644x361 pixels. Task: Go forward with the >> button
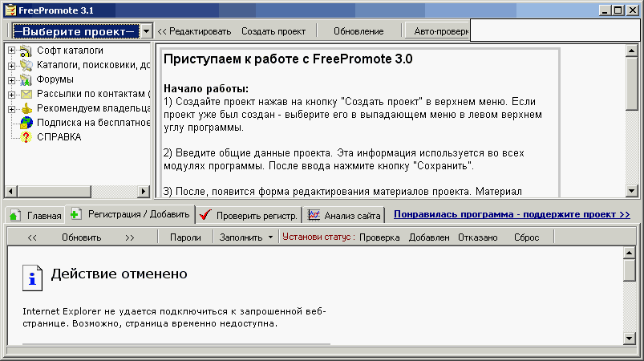tap(130, 237)
